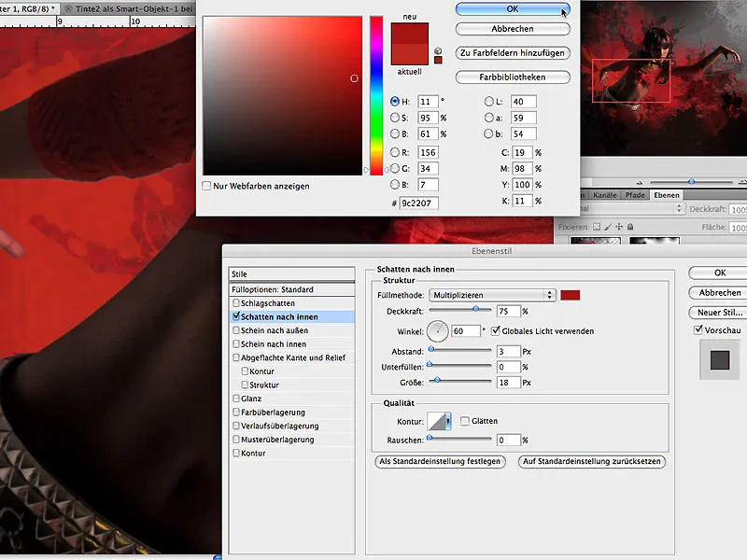The height and width of the screenshot is (560, 747).
Task: Select the R red radio button
Action: pos(394,152)
